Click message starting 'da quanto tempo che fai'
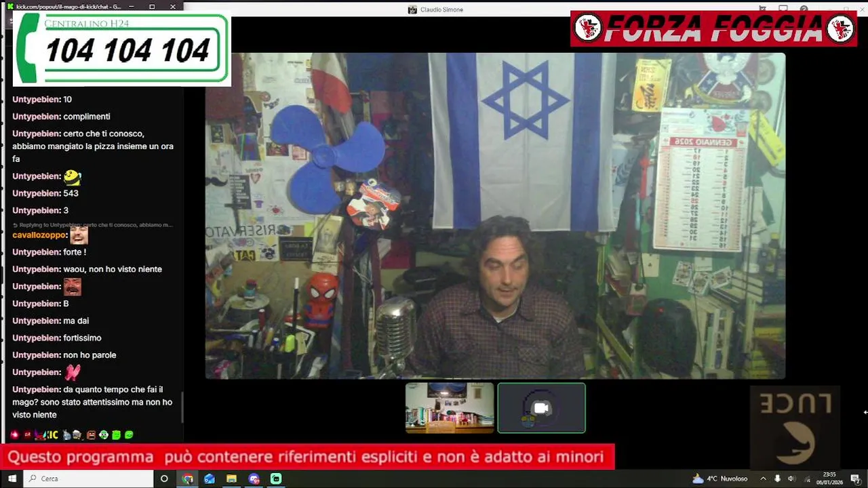Image resolution: width=868 pixels, height=488 pixels. [x=92, y=402]
